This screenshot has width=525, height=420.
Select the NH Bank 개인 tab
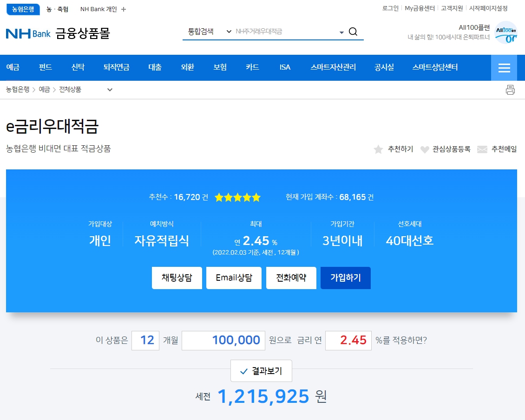98,9
